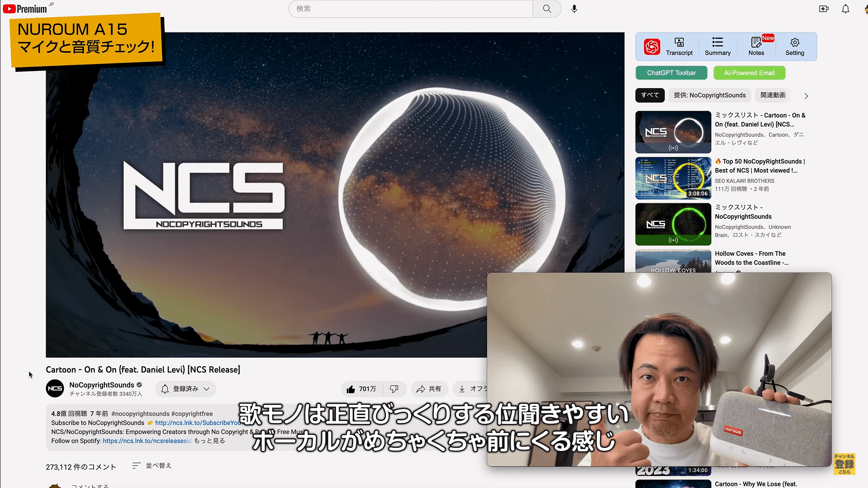The image size is (868, 488).
Task: Click the AI-Powered Email button
Action: coord(749,73)
